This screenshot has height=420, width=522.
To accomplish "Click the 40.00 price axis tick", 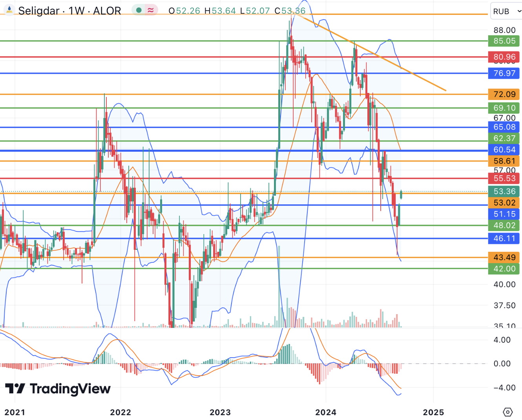I will pyautogui.click(x=504, y=284).
